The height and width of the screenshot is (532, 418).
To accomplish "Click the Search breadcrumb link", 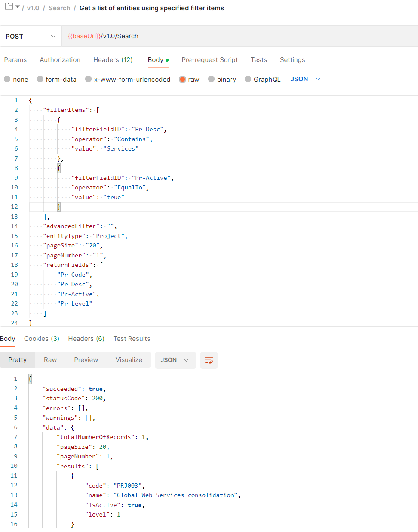I will (x=59, y=7).
